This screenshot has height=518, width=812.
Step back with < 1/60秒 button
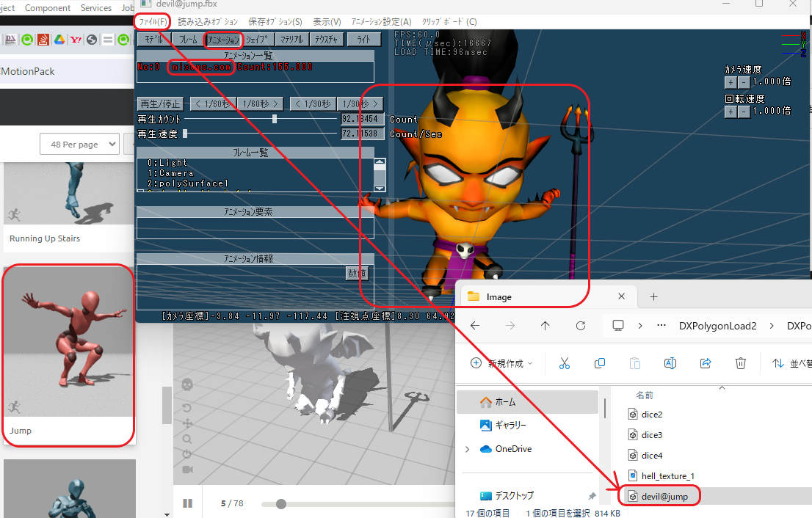(x=214, y=104)
